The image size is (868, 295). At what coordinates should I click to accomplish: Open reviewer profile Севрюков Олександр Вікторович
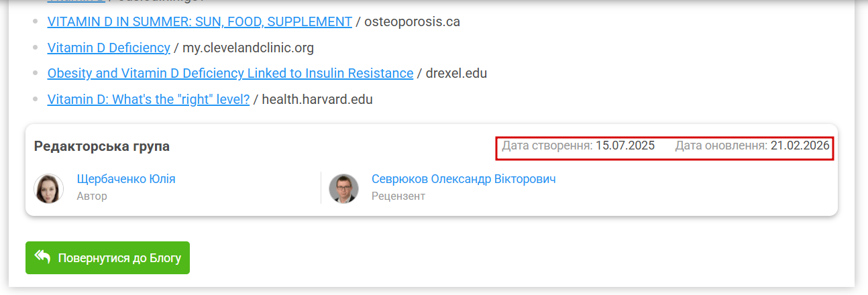pos(464,179)
